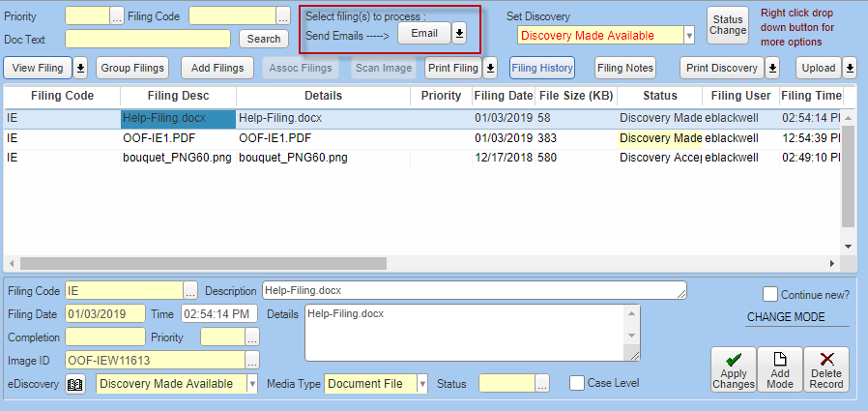Click the 12/17/2018 filing date cell
Viewport: 868px width, 411px height.
click(x=504, y=158)
